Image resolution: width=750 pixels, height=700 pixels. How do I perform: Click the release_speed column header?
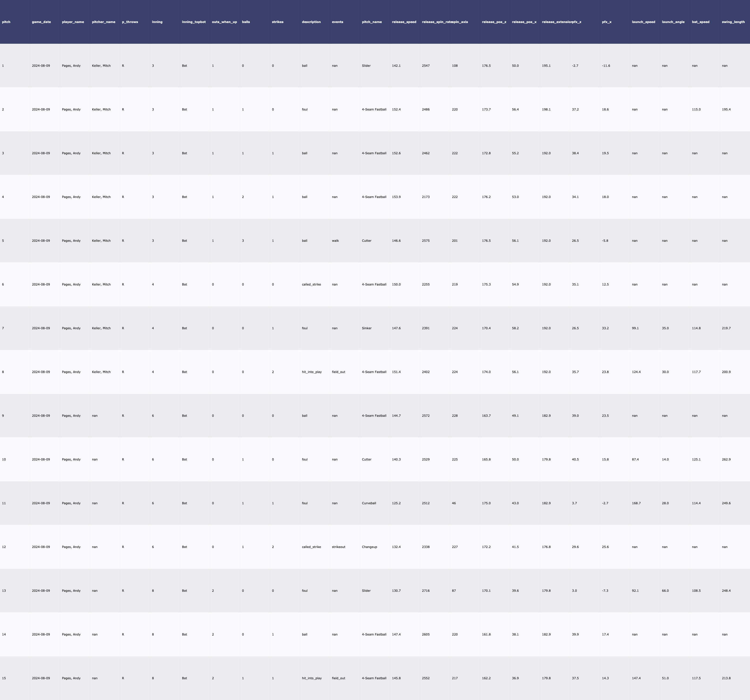click(404, 22)
